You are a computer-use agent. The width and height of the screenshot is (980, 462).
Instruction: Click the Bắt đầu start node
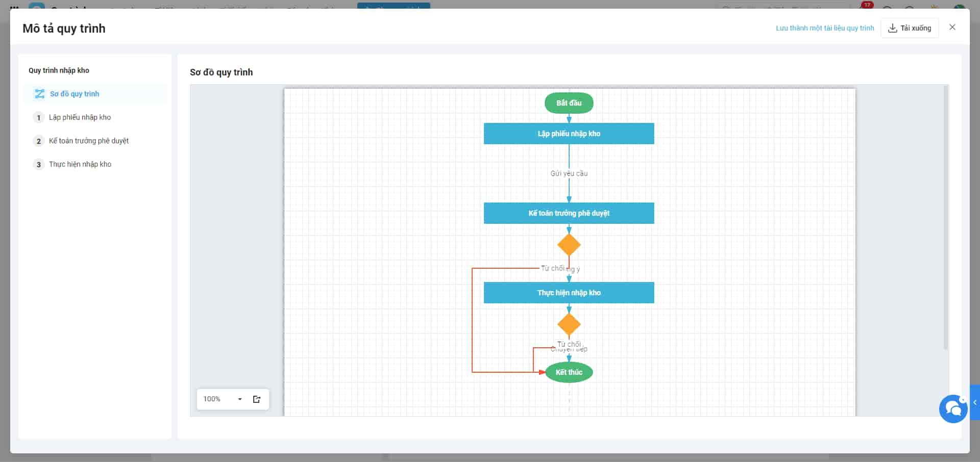click(569, 103)
